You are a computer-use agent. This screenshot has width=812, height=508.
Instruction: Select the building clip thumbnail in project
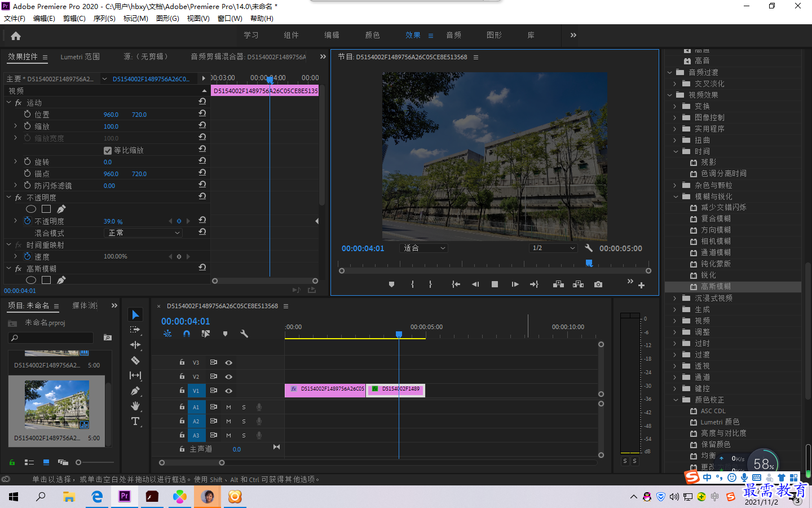point(56,404)
